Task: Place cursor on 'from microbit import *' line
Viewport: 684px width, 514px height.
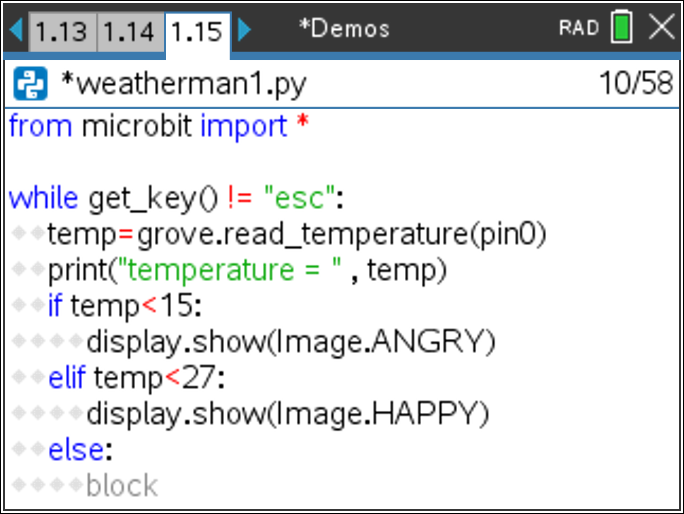Action: 159,127
